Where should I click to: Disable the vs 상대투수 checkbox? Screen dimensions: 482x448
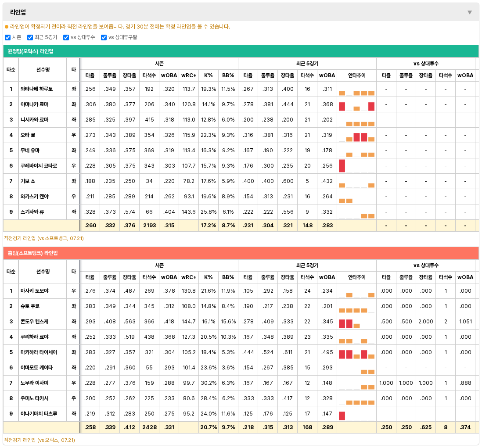tap(66, 37)
